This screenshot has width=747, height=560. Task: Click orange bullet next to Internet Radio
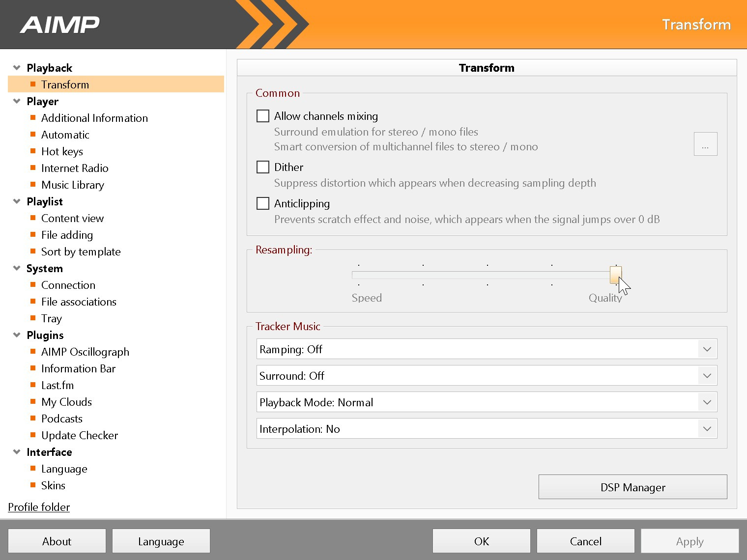pyautogui.click(x=33, y=168)
